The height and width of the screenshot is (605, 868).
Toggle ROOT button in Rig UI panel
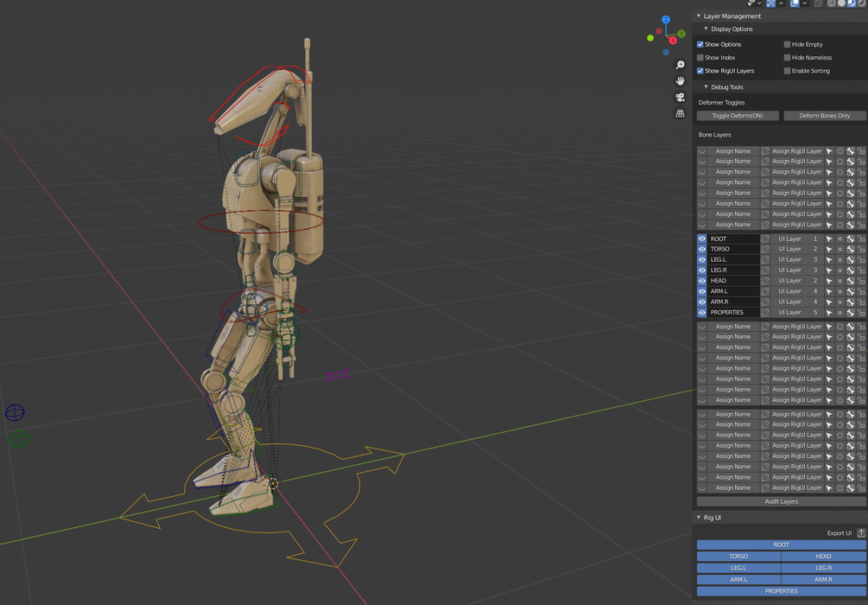pos(781,544)
